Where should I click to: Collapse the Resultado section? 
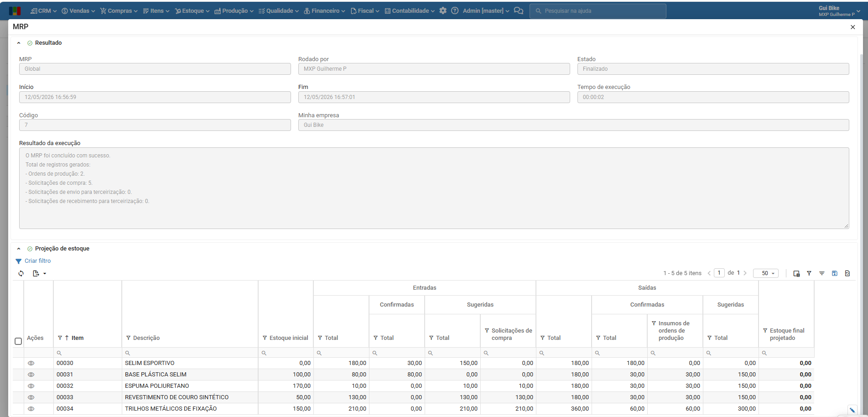[19, 43]
